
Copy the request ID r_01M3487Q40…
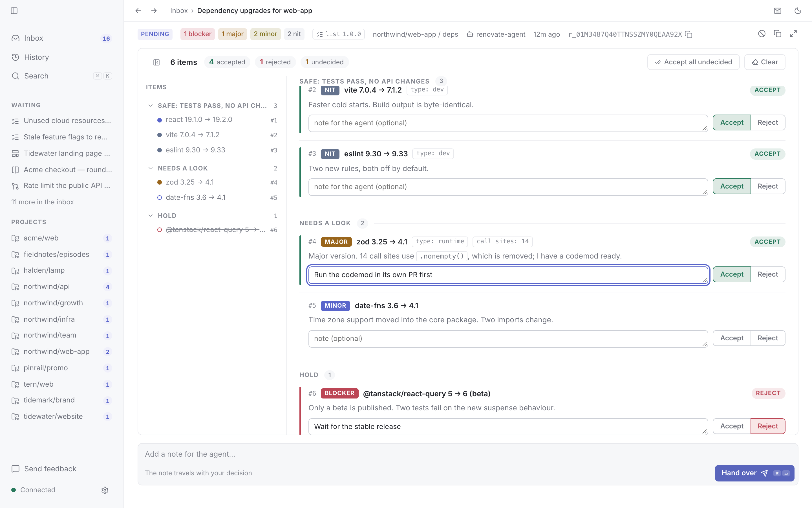[x=689, y=34]
